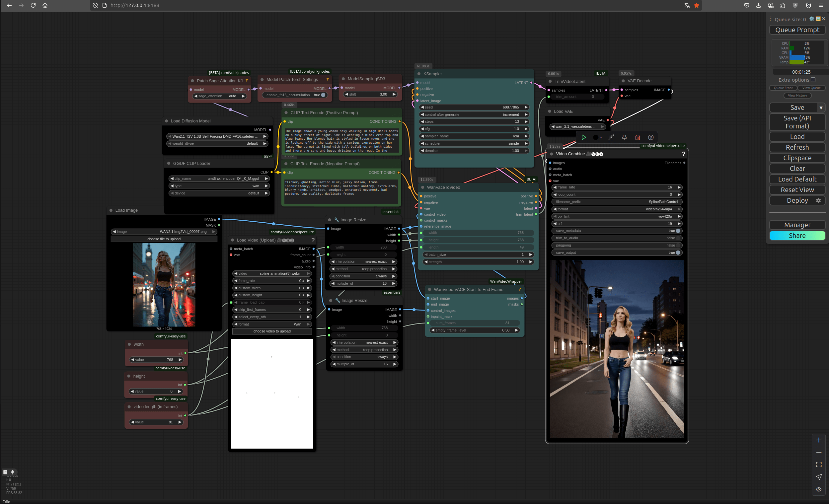This screenshot has height=504, width=829.
Task: Toggle save_output switch
Action: coord(678,253)
